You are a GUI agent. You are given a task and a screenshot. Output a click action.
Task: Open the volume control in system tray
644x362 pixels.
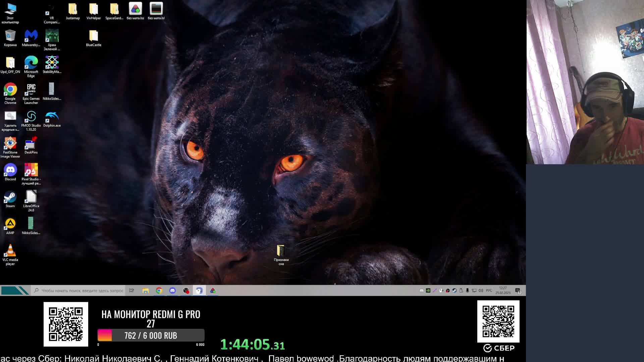tap(481, 291)
